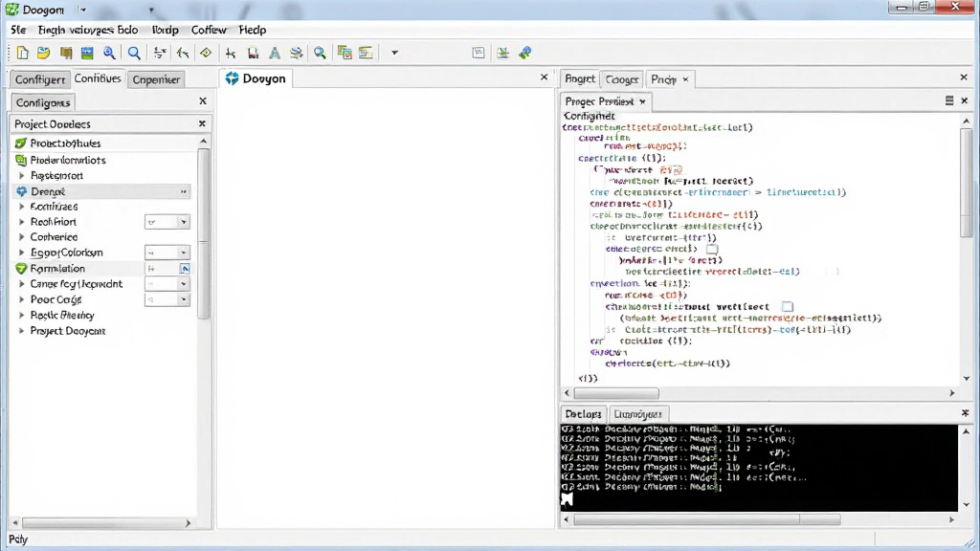The width and height of the screenshot is (980, 551).
Task: Open the Coffew menu
Action: coord(209,30)
